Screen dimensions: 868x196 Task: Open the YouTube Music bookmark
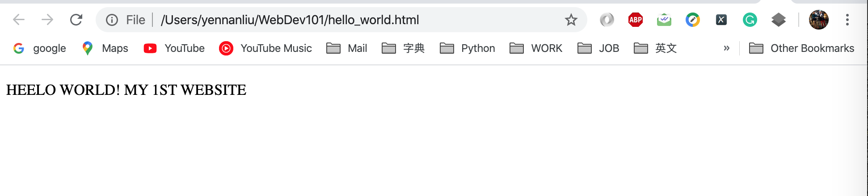tap(265, 48)
